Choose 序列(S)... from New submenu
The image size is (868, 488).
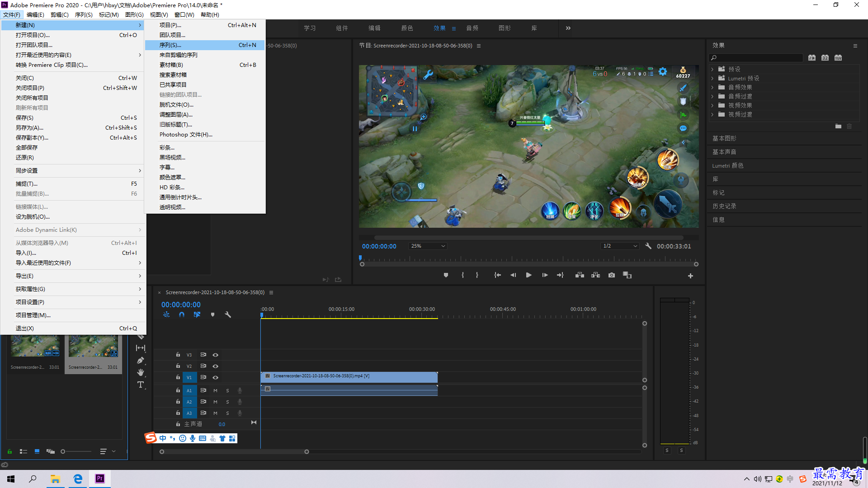tap(205, 45)
